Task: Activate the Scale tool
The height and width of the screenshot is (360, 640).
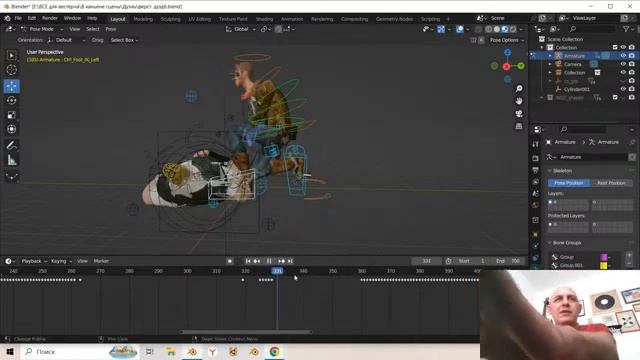Action: [11, 115]
